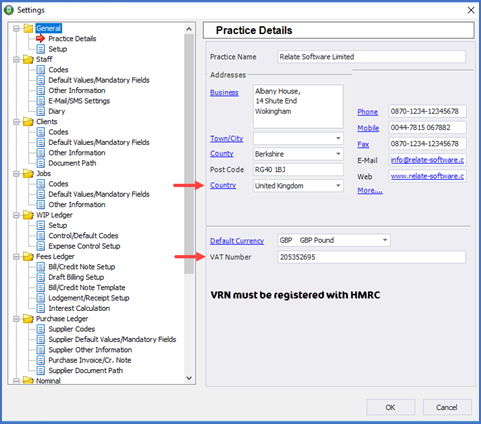Click the Practice Name input field
This screenshot has height=424, width=481.
pos(371,57)
